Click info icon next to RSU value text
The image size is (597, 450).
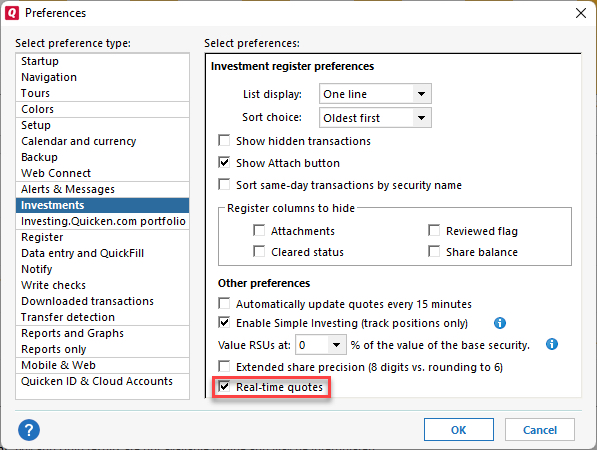pos(552,344)
